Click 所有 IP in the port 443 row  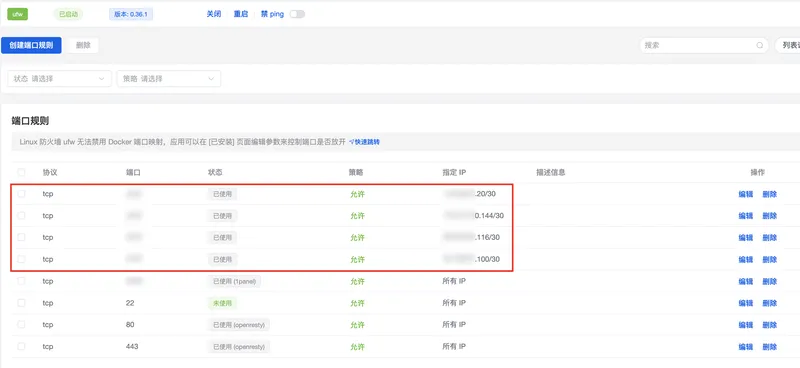[x=454, y=346]
